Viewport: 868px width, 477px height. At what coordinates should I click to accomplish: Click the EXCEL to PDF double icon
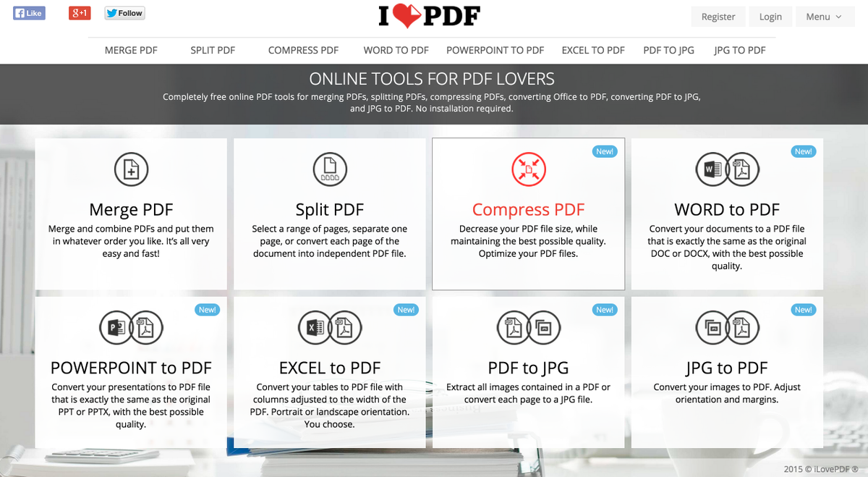(x=329, y=329)
